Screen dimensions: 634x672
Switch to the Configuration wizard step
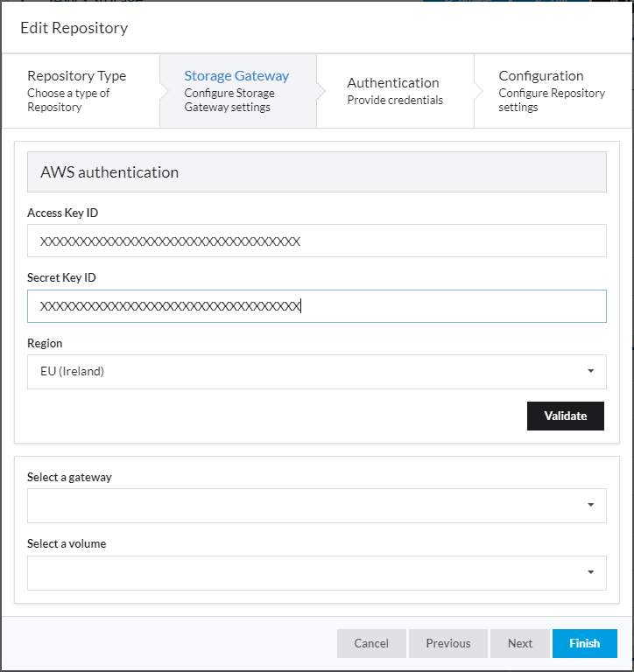[x=552, y=91]
